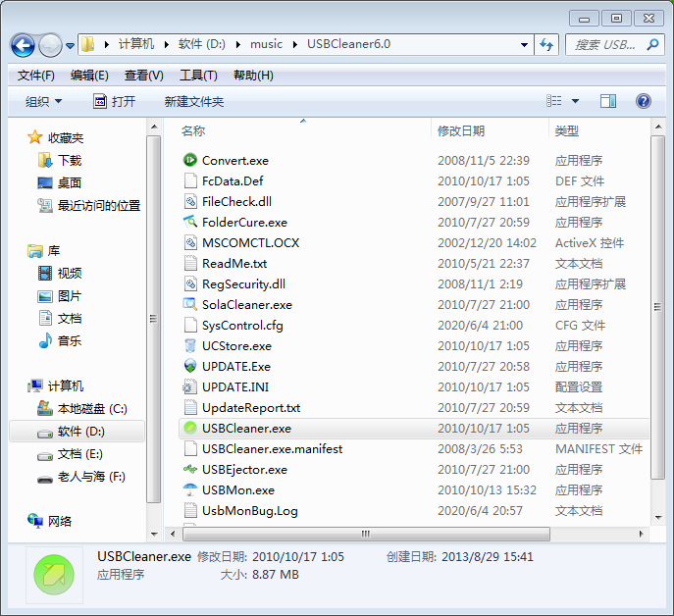The width and height of the screenshot is (674, 616).
Task: Click the Convert.exe file icon
Action: pyautogui.click(x=190, y=160)
